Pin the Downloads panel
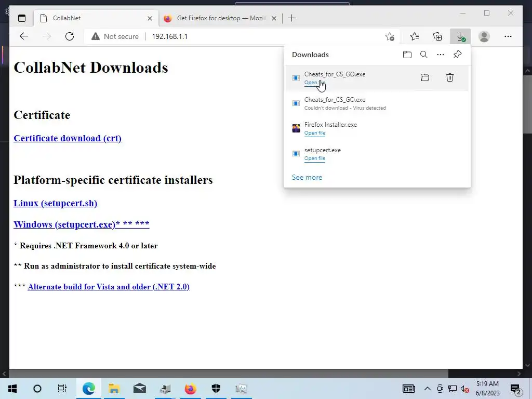This screenshot has width=532, height=399. pos(457,54)
